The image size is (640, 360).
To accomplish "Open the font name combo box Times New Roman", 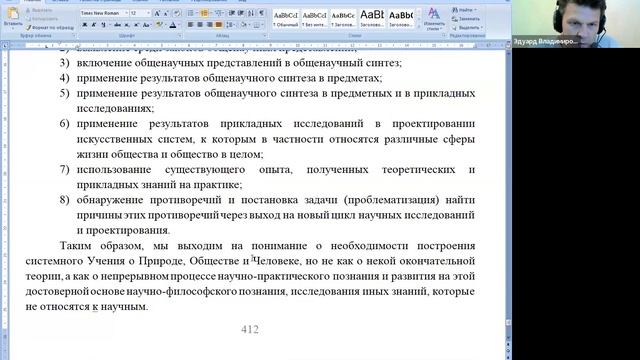I will tap(104, 13).
